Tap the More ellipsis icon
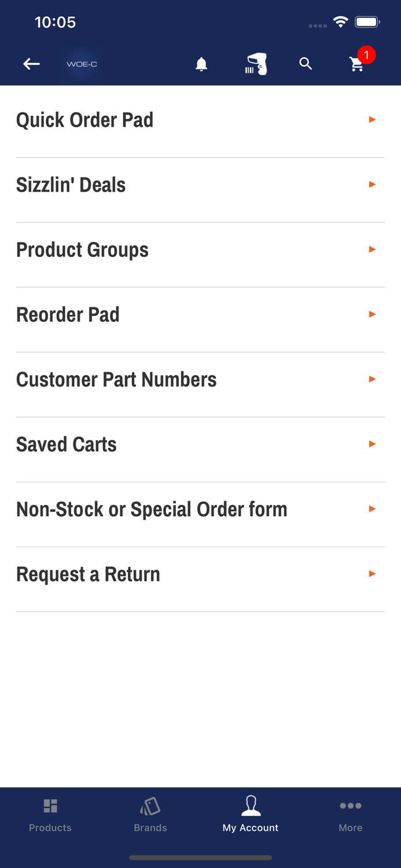Viewport: 401px width, 868px height. coord(351,805)
